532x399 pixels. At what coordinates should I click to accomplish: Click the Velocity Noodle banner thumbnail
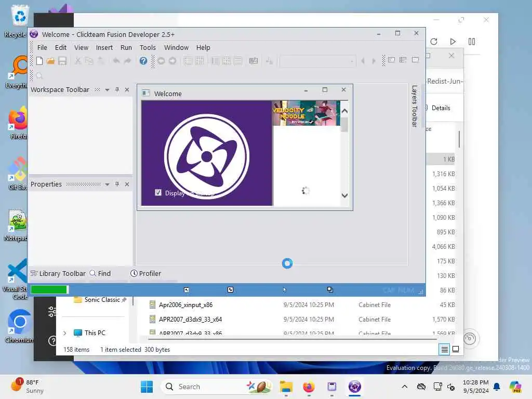tap(306, 113)
